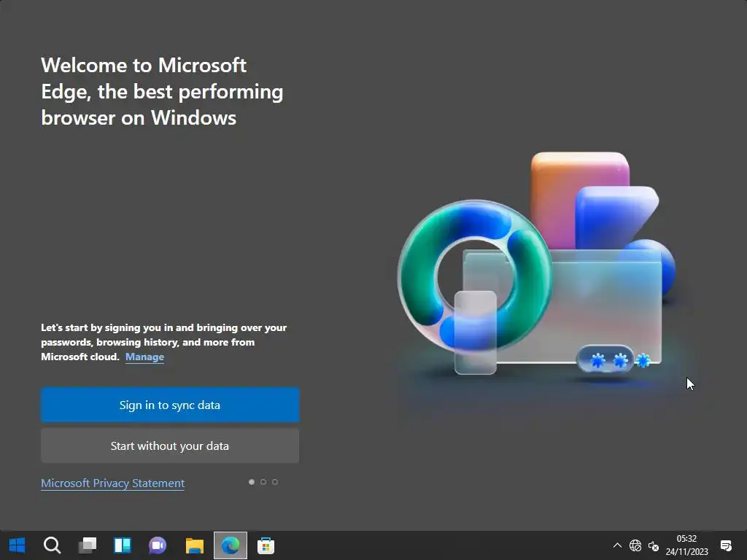The height and width of the screenshot is (560, 747).
Task: Open the Windows Start menu
Action: click(x=18, y=545)
